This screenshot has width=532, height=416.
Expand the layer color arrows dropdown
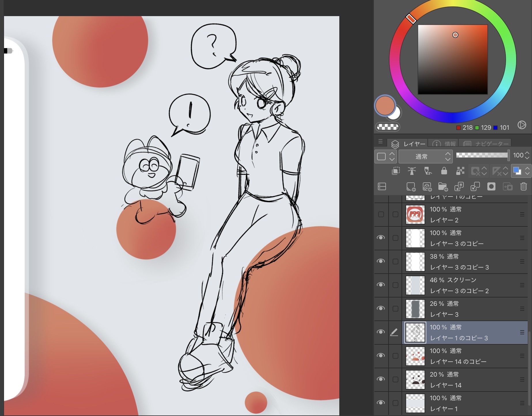(x=527, y=171)
